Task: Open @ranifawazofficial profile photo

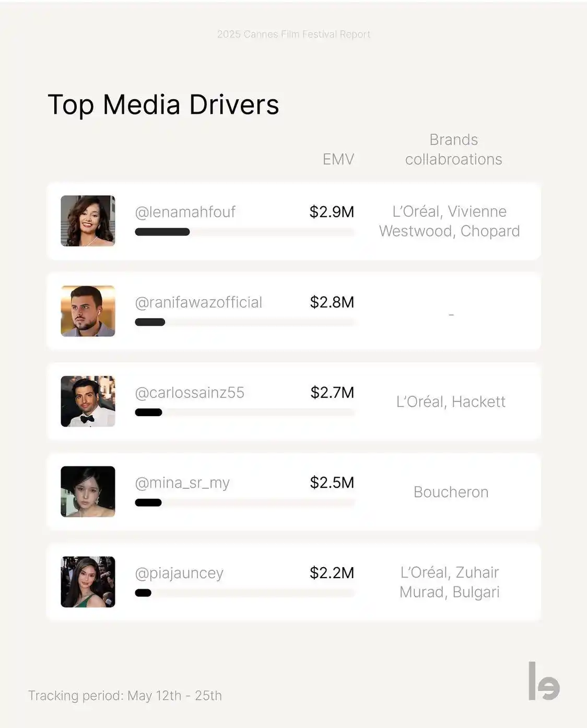Action: 88,311
